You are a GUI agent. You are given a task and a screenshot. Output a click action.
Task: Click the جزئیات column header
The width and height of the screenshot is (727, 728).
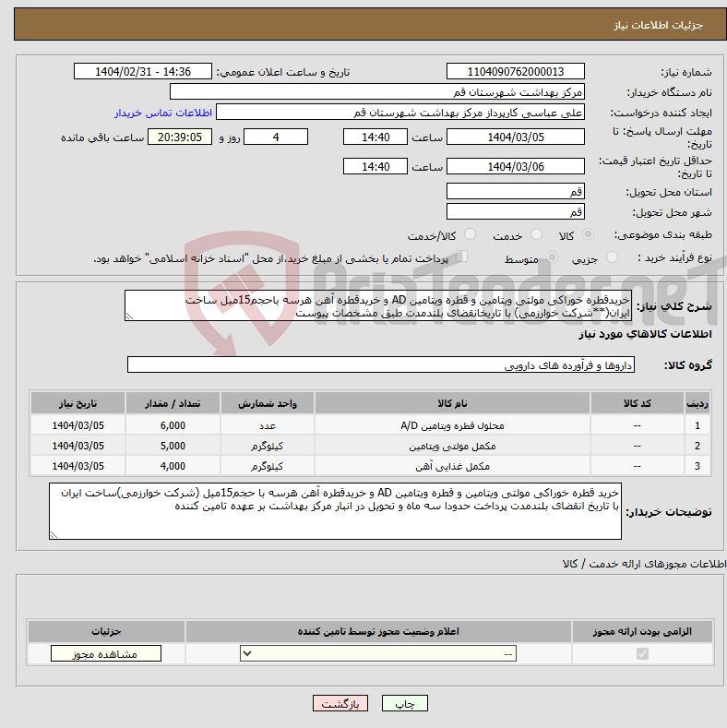click(106, 631)
